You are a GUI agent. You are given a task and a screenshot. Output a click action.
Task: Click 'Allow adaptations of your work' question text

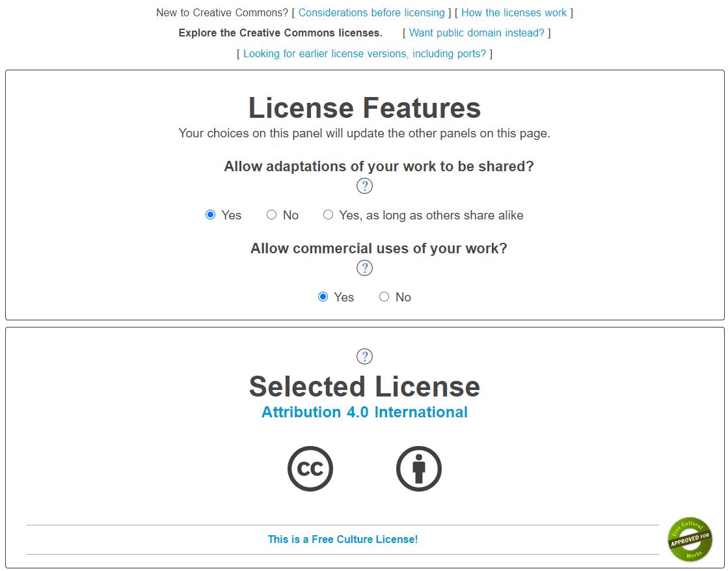click(x=379, y=166)
